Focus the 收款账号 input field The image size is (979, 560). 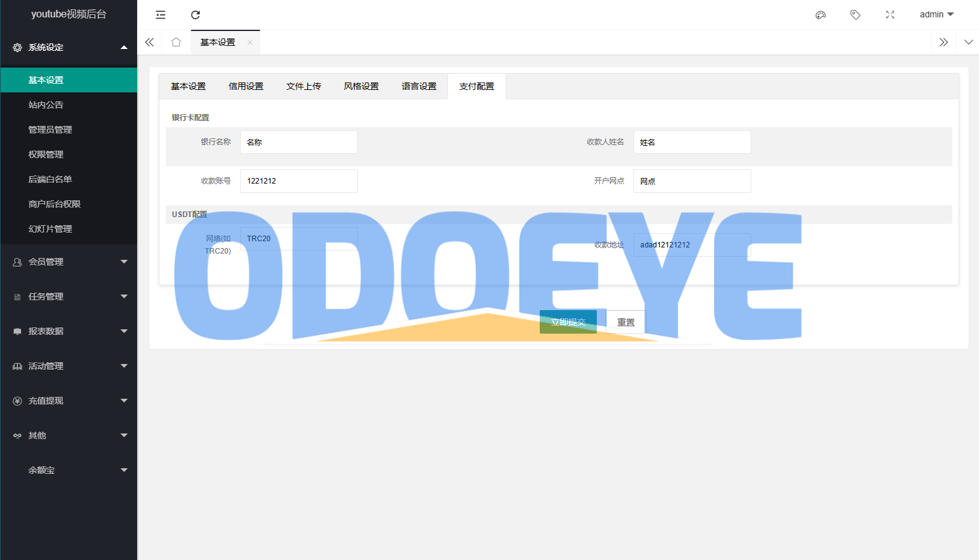[x=299, y=181]
